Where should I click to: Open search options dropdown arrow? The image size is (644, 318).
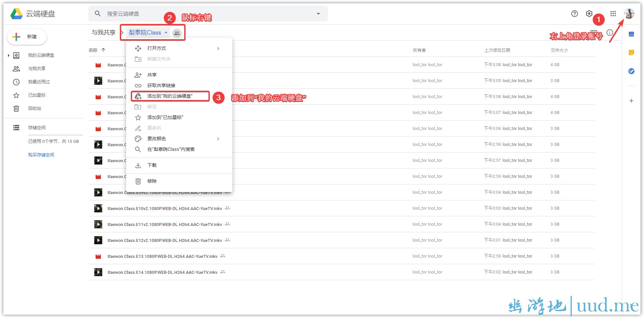pyautogui.click(x=318, y=14)
